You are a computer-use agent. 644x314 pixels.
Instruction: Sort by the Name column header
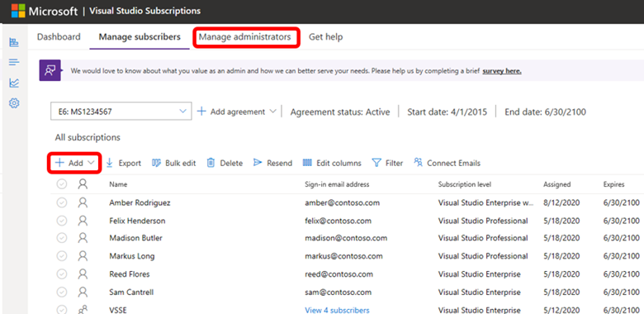[x=118, y=184]
